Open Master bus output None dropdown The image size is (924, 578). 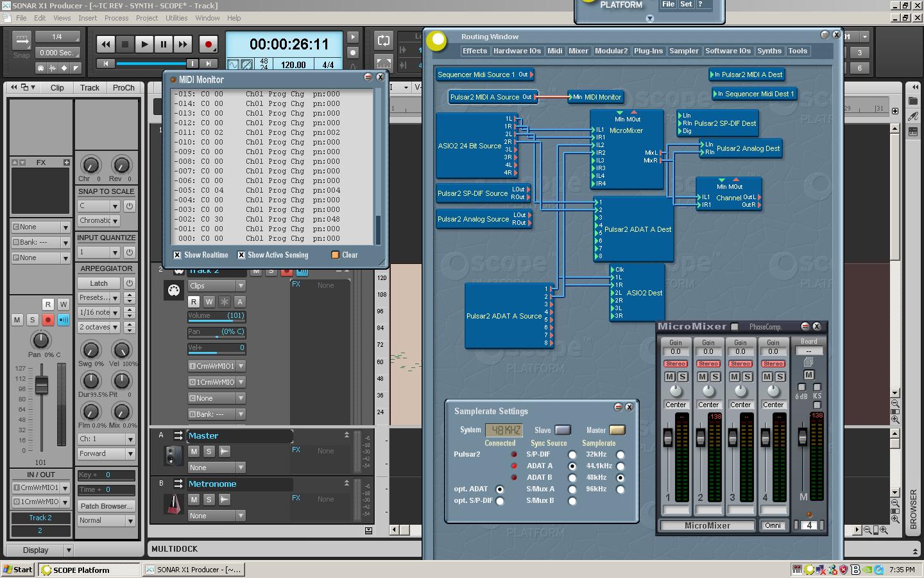click(x=216, y=468)
